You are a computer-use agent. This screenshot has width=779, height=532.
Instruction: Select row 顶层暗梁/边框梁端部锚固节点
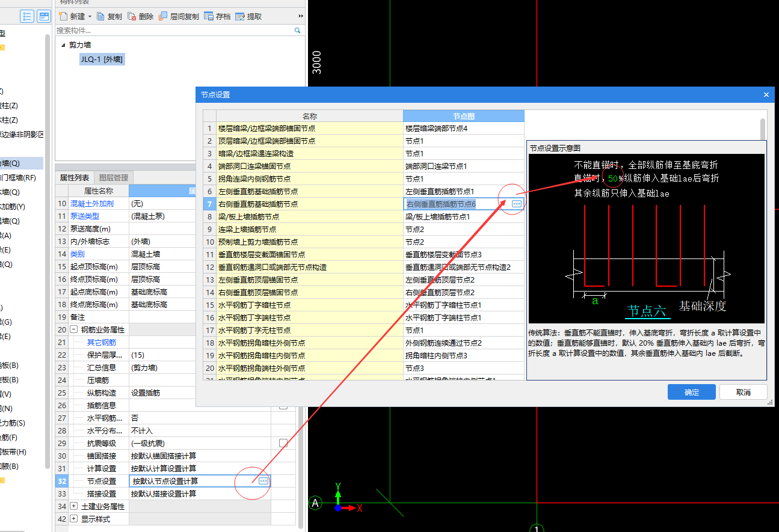(x=310, y=141)
